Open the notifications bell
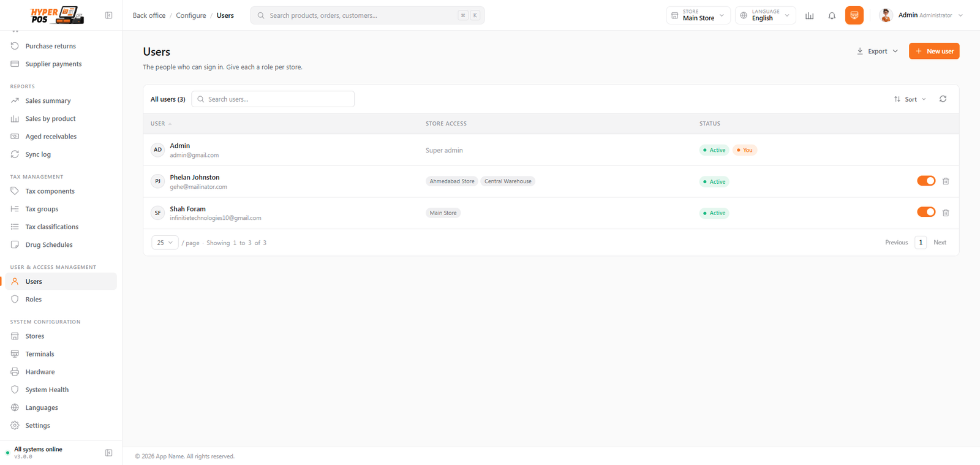This screenshot has width=980, height=465. pyautogui.click(x=832, y=15)
